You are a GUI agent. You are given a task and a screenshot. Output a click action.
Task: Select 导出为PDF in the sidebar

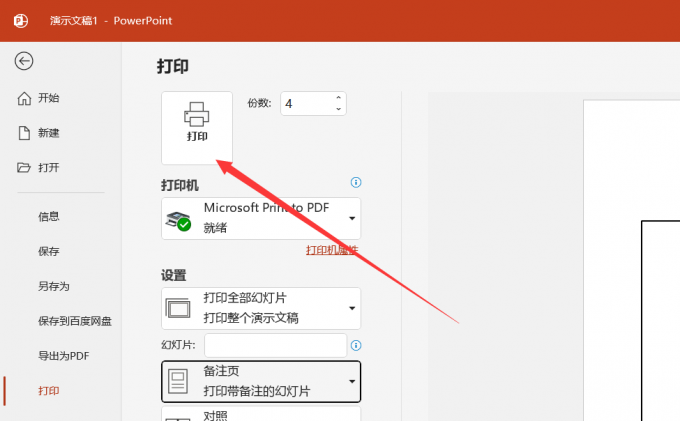(64, 356)
